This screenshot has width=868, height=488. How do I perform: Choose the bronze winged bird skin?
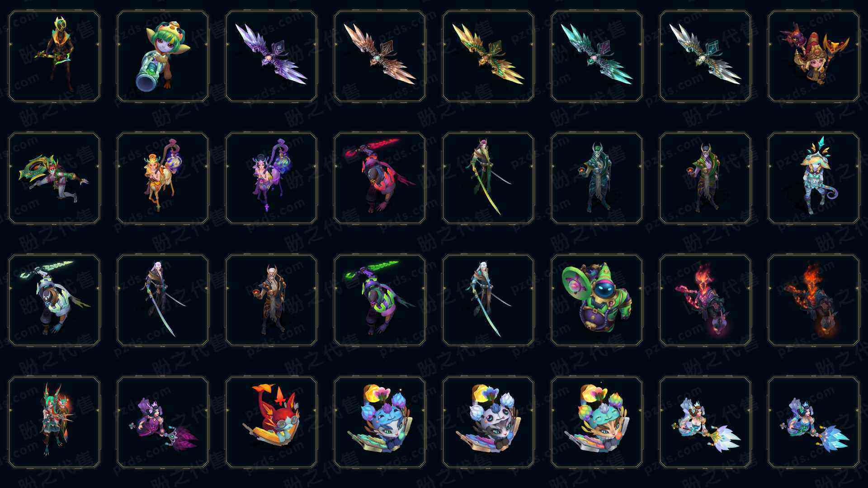point(380,56)
